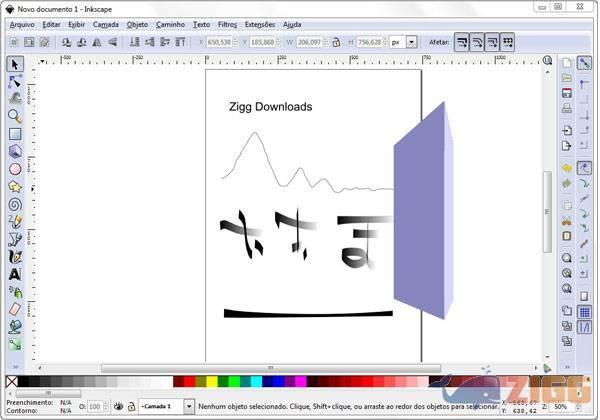The width and height of the screenshot is (600, 420).
Task: Select the Star polygon tool
Action: [x=15, y=186]
